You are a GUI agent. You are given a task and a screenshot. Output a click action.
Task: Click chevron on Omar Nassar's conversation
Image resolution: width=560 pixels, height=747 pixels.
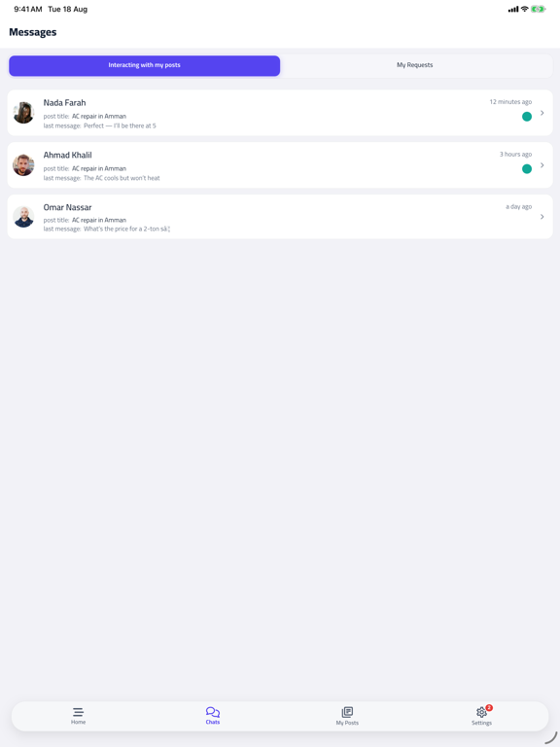pyautogui.click(x=542, y=217)
